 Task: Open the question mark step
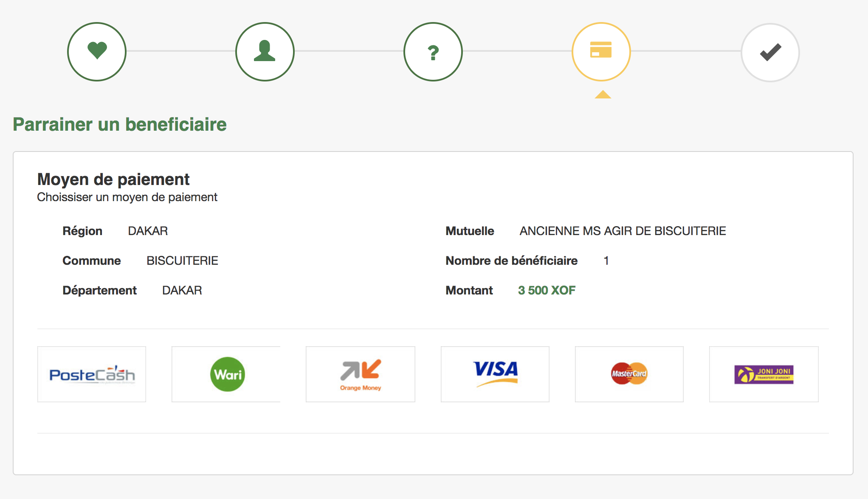[433, 51]
